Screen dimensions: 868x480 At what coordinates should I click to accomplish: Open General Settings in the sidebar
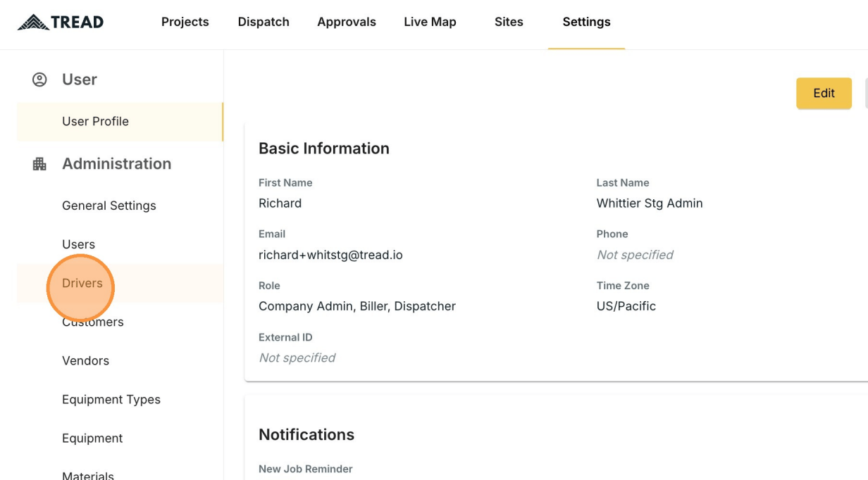coord(120,206)
